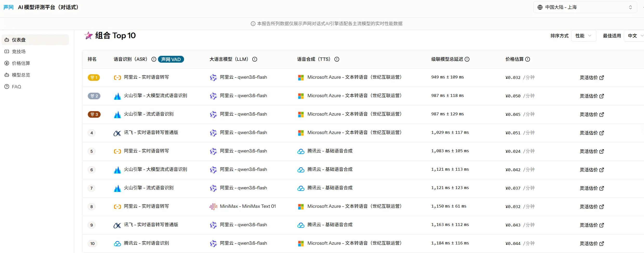Viewport: 644px width, 253px height.
Task: Click the silver rank 2 badge
Action: (x=94, y=96)
